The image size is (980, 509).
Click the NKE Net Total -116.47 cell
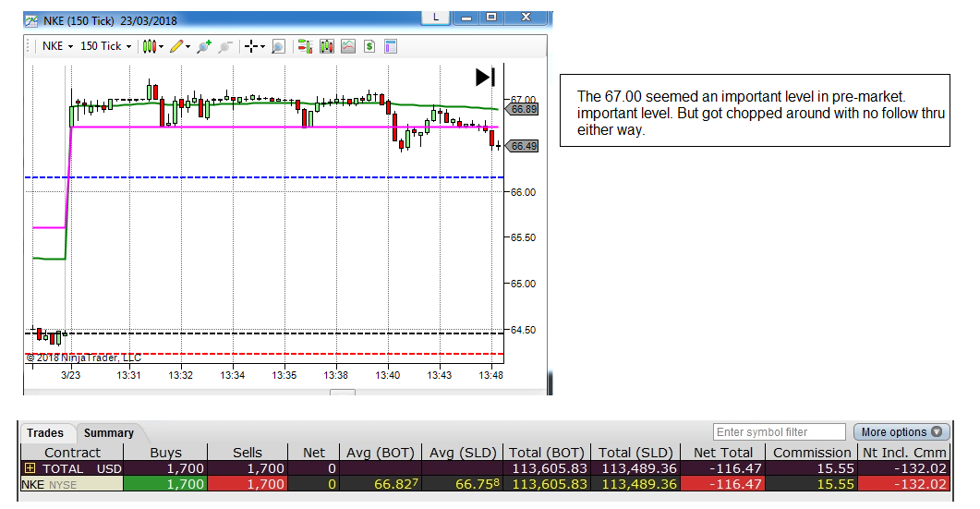[x=722, y=484]
